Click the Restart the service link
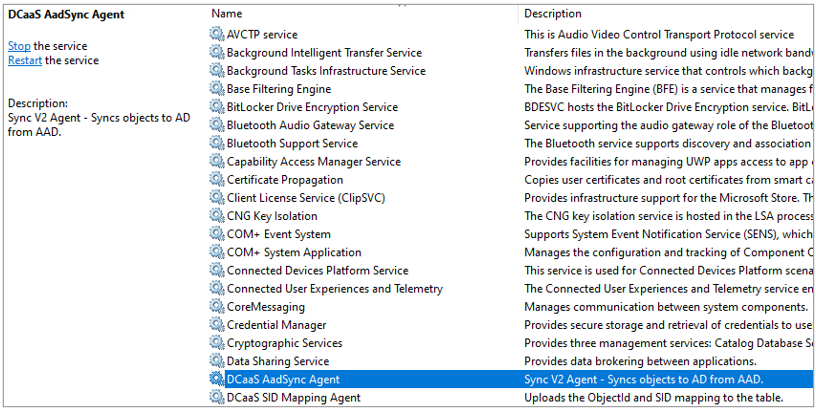816x409 pixels. pos(25,60)
